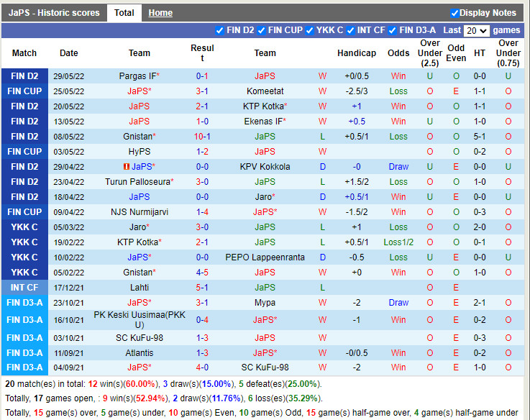This screenshot has height=420, width=530.
Task: Switch to the Home tab
Action: pos(160,13)
